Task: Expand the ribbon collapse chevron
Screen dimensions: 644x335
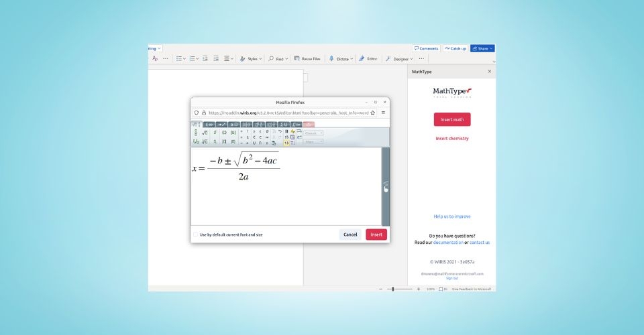Action: 494,62
